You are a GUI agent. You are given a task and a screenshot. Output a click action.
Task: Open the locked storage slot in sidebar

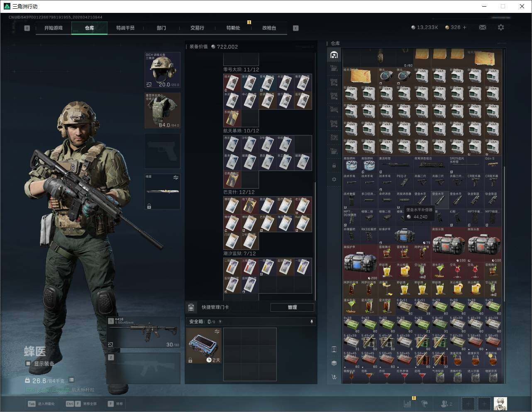pos(334,165)
